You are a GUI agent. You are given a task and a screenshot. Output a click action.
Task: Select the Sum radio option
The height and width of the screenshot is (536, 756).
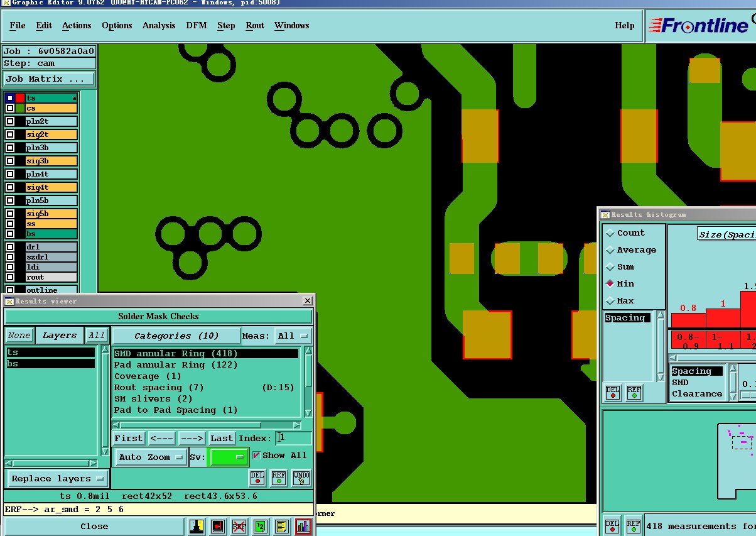click(610, 266)
